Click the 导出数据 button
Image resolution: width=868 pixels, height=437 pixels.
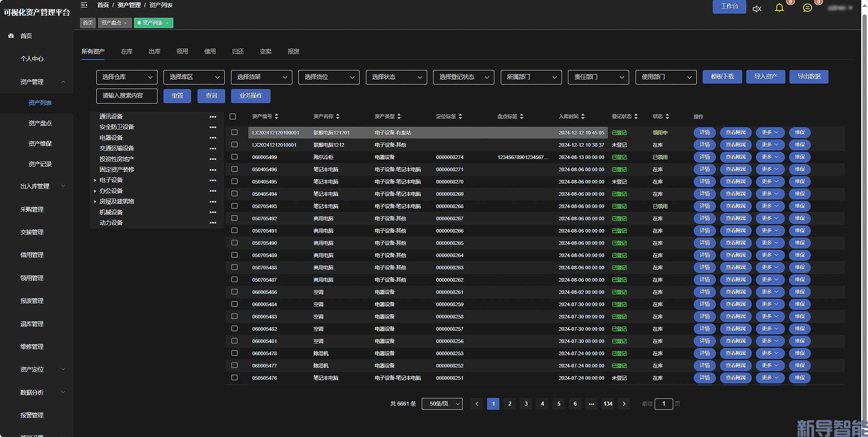point(809,76)
